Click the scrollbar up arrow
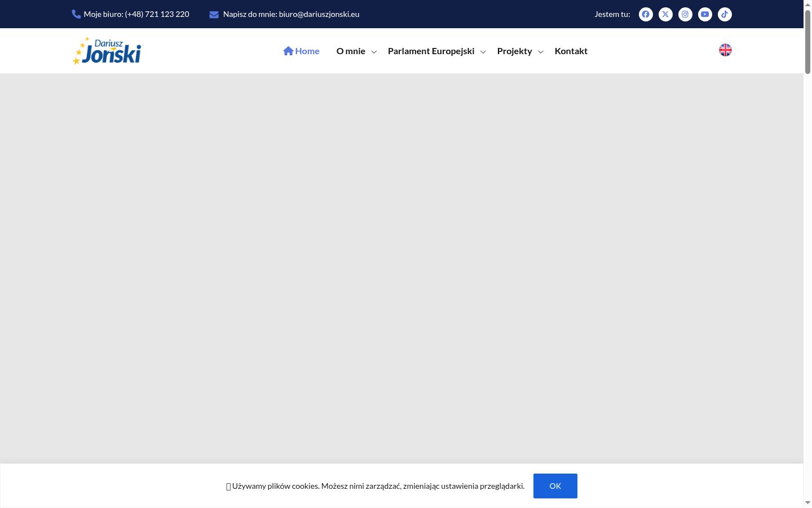Image resolution: width=812 pixels, height=508 pixels. click(807, 4)
